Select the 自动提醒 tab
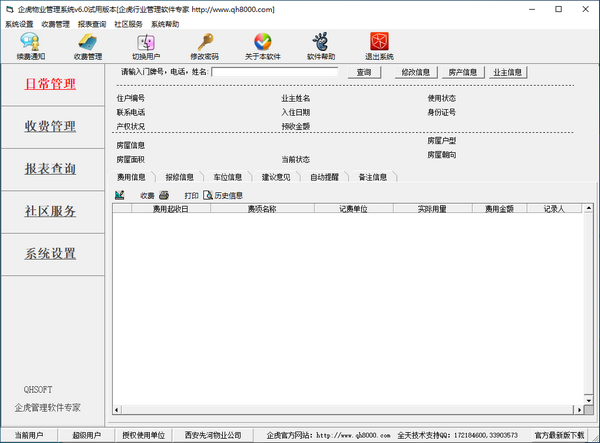The image size is (600, 443). 325,177
